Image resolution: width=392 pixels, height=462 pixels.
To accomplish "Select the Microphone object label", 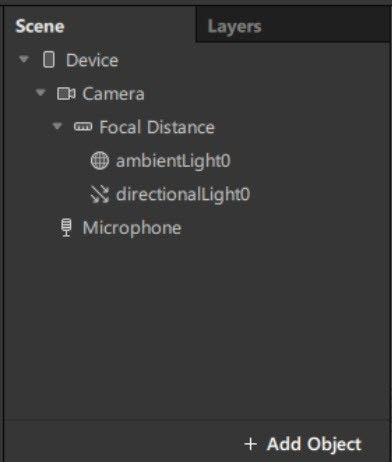I will [x=132, y=228].
